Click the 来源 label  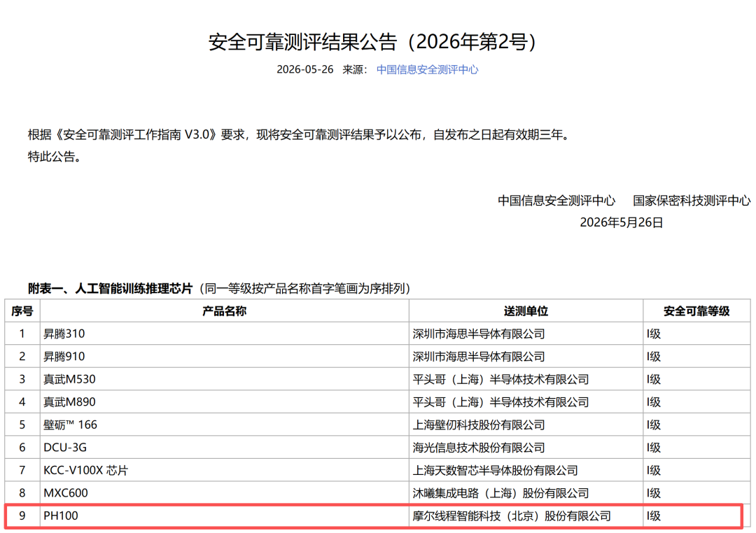click(355, 69)
